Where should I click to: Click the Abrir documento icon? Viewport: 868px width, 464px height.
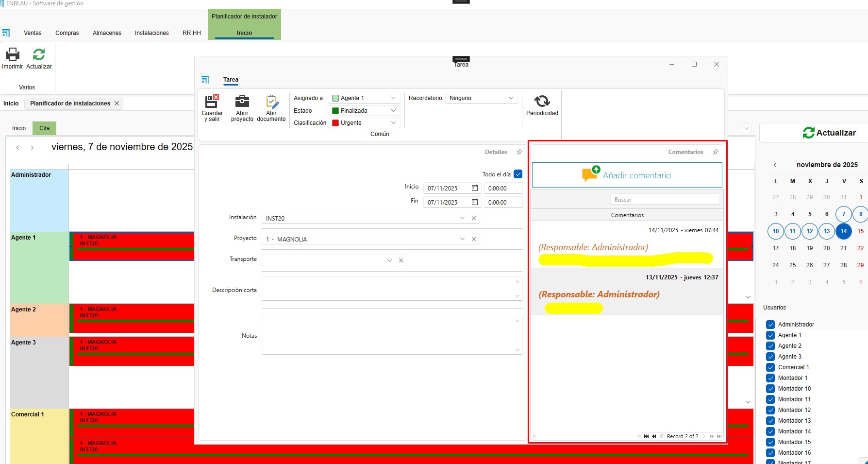pyautogui.click(x=271, y=102)
